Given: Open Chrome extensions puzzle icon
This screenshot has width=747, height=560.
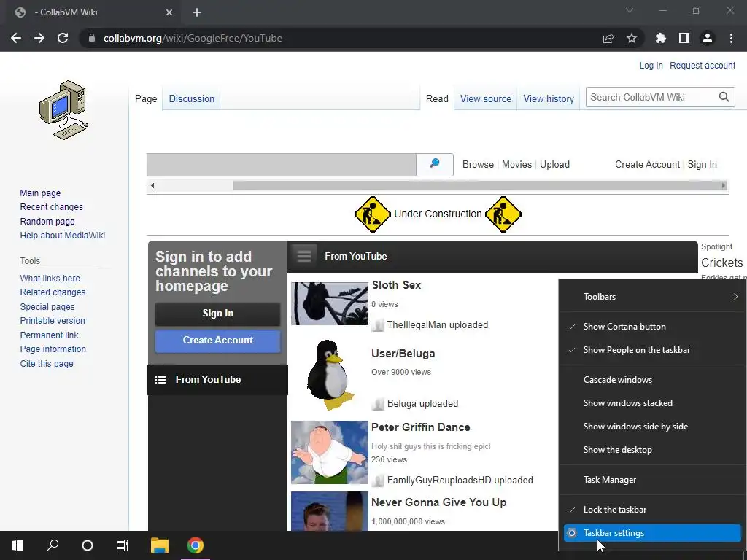Looking at the screenshot, I should 661,38.
